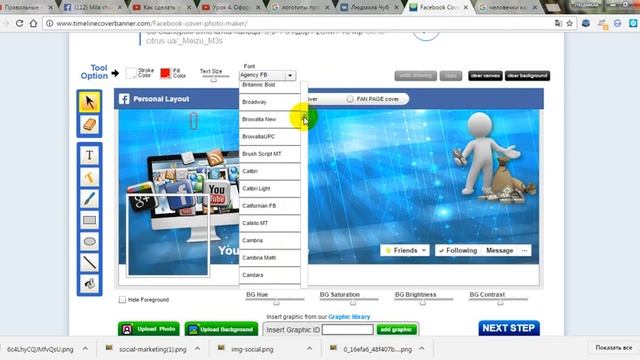Click the Upload Photo button
640x360 pixels.
149,329
